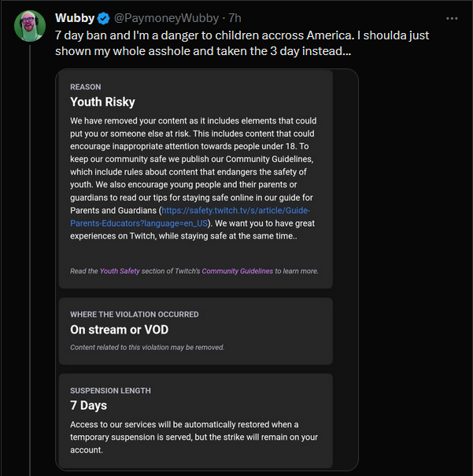Click the 'Content related to this violation' note
Image resolution: width=473 pixels, height=476 pixels.
147,347
